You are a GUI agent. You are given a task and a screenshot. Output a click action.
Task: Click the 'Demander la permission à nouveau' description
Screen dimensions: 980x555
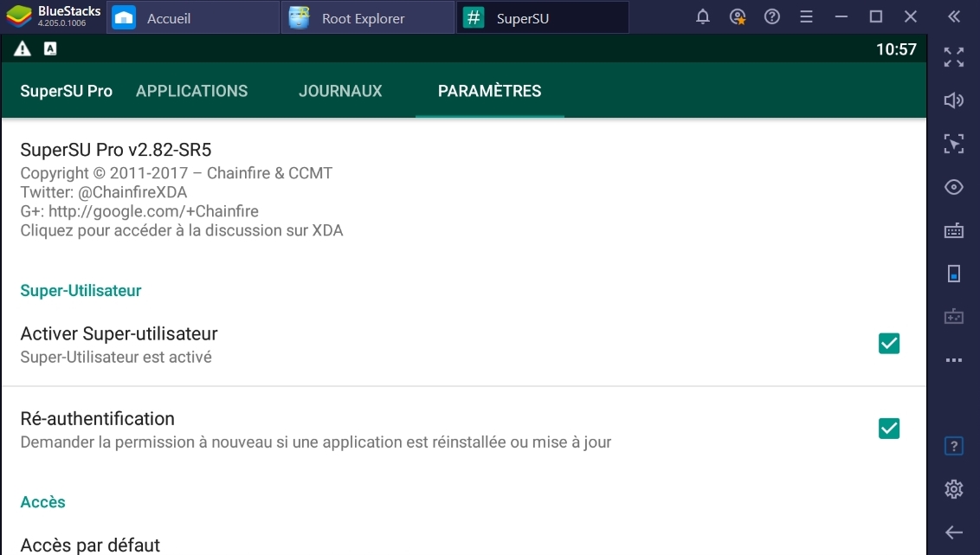(316, 442)
